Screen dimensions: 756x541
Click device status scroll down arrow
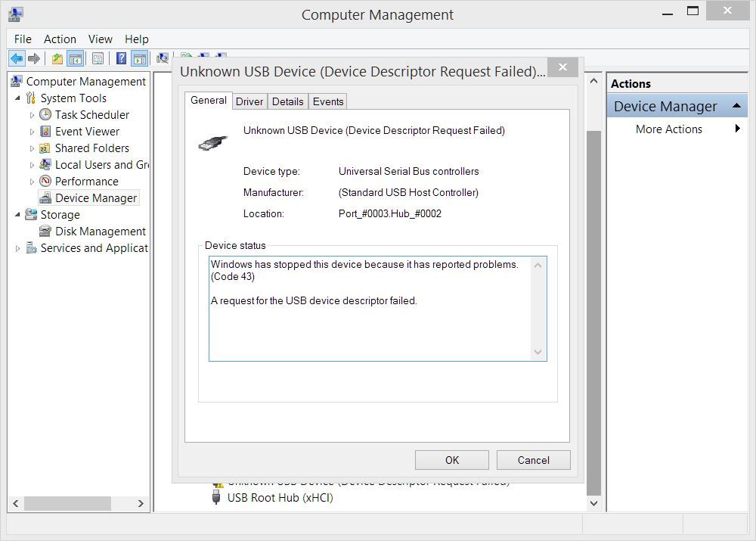pos(538,352)
